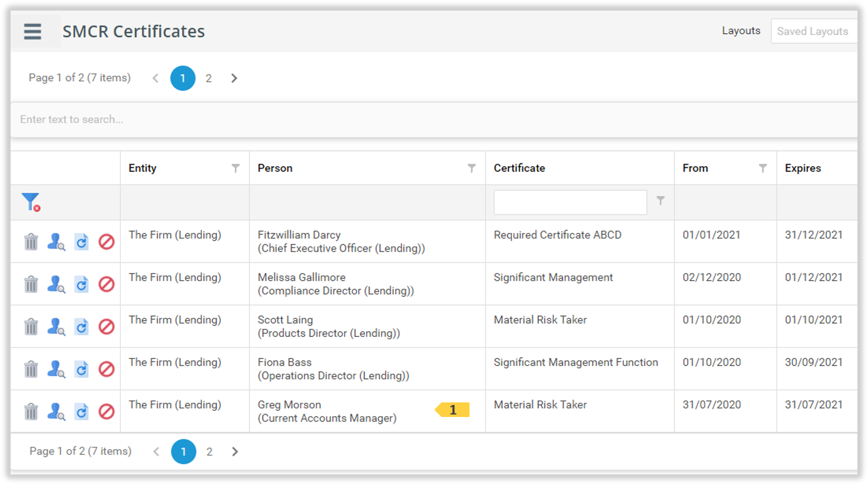Renew Scott Laing's certificate
The width and height of the screenshot is (868, 485).
[x=81, y=326]
